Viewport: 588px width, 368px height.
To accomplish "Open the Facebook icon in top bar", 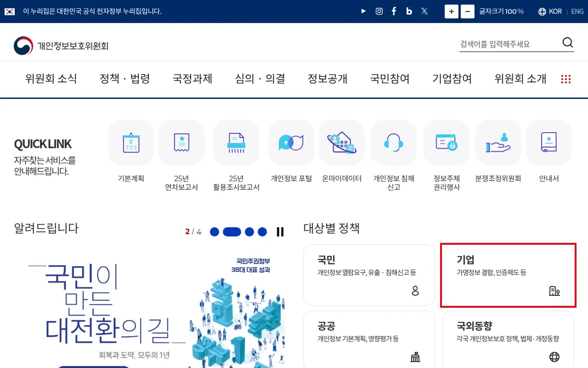I will tap(394, 11).
